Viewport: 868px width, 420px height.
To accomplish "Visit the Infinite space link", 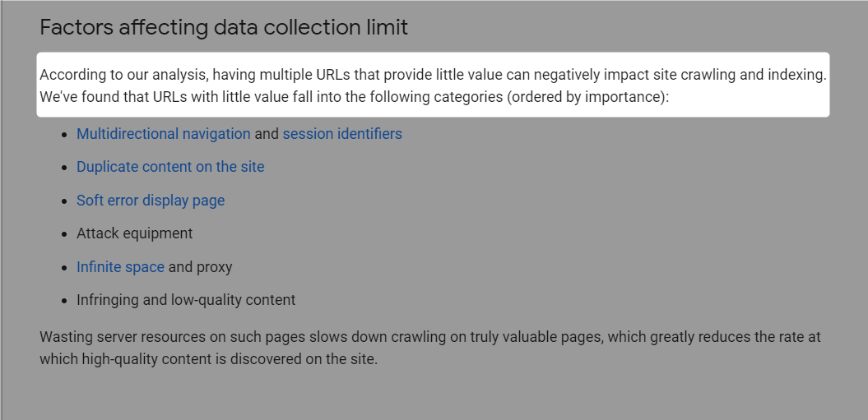I will click(120, 267).
